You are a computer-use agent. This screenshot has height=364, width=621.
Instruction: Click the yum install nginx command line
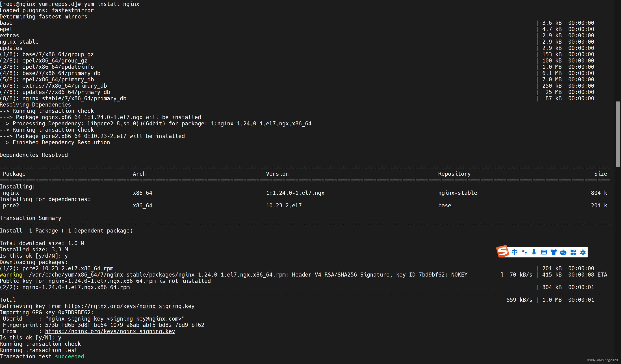(111, 4)
